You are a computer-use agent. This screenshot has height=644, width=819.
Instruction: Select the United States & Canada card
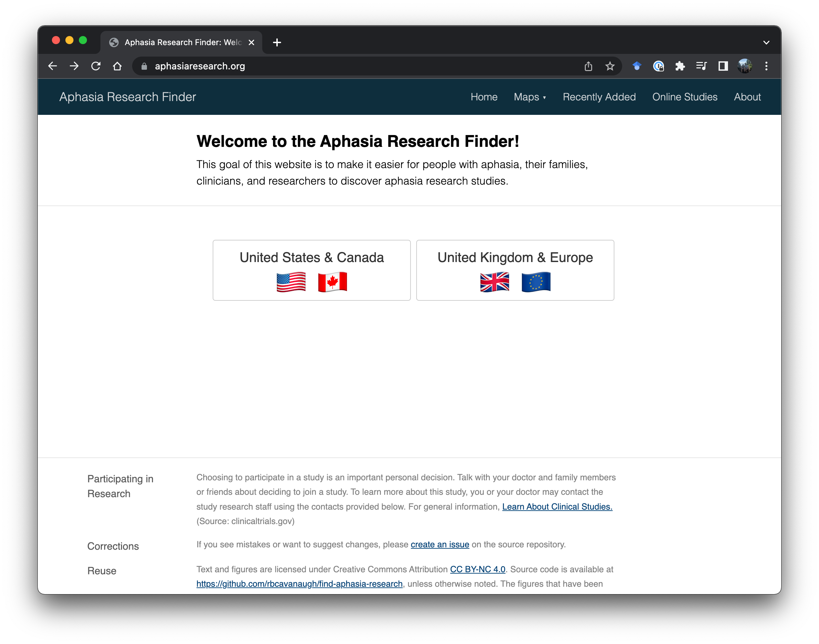click(x=312, y=270)
